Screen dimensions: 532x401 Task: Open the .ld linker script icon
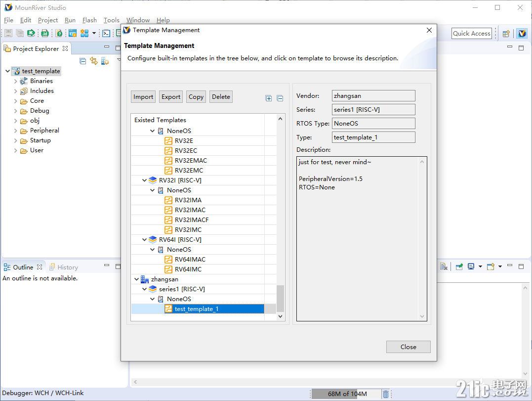[45, 33]
